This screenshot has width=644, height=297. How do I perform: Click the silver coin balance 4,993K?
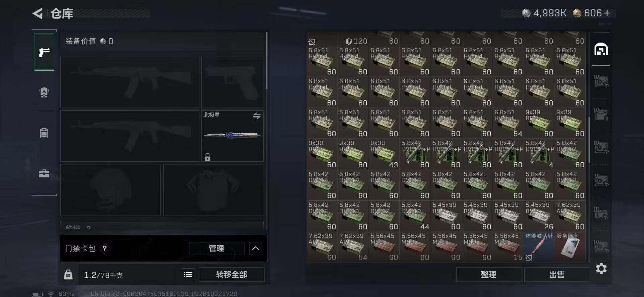(544, 13)
